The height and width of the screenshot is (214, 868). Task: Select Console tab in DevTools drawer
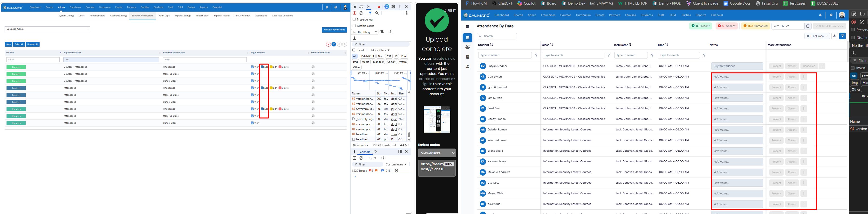pos(365,152)
